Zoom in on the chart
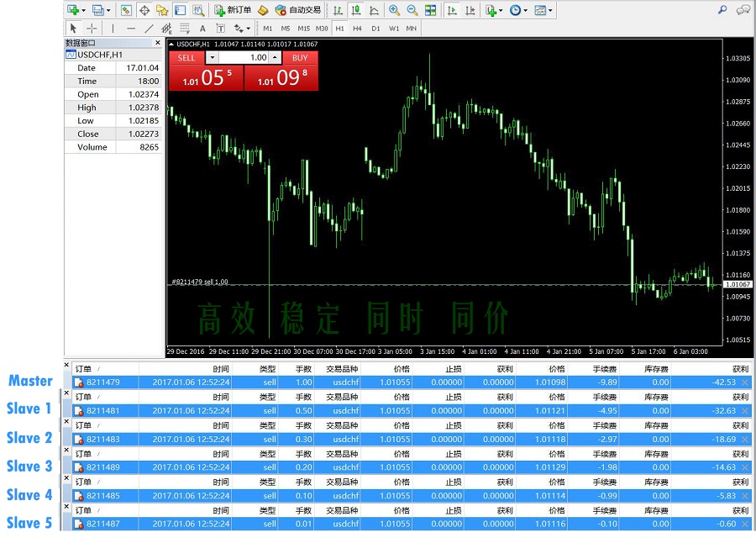This screenshot has height=543, width=756. click(x=394, y=10)
